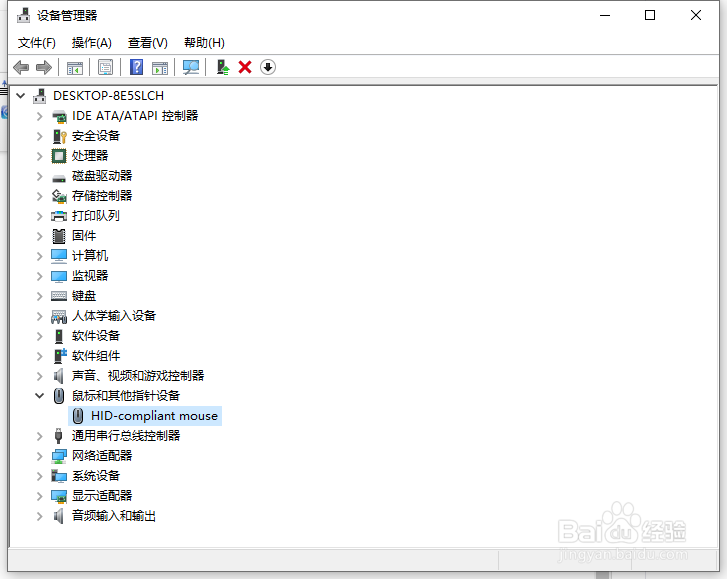Screen dimensions: 727x579
Task: Collapse the DESKTOP-8E5SLCH root node
Action: (20, 96)
